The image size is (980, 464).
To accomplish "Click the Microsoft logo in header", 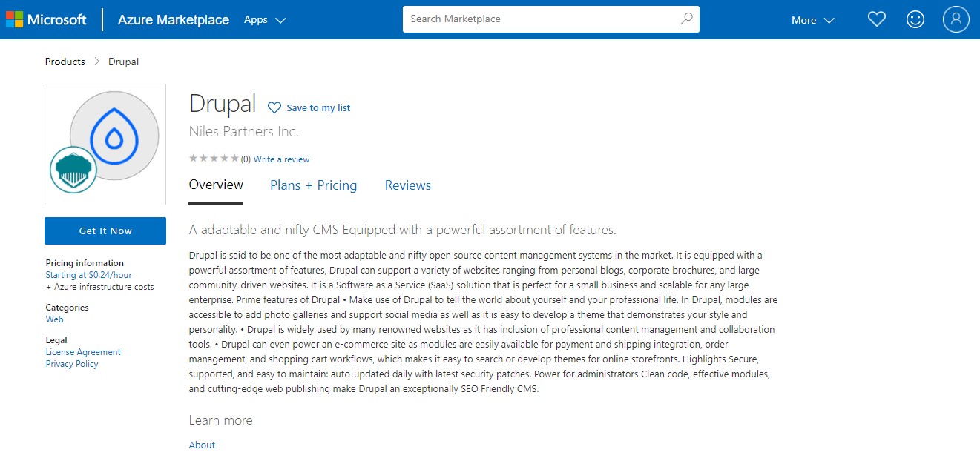I will pyautogui.click(x=46, y=20).
